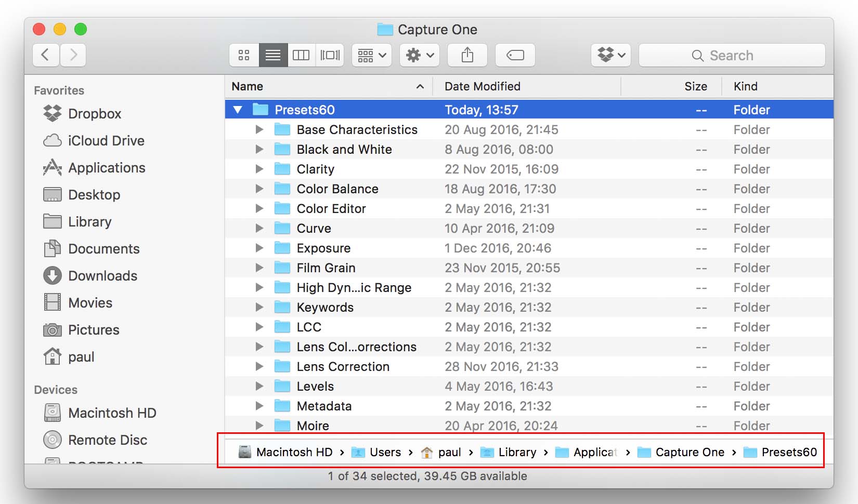The image size is (858, 504).
Task: Switch to list view
Action: click(273, 55)
